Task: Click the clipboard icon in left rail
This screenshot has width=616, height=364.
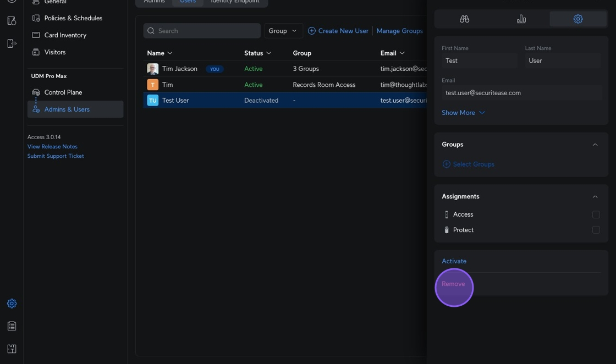Action: click(x=12, y=326)
